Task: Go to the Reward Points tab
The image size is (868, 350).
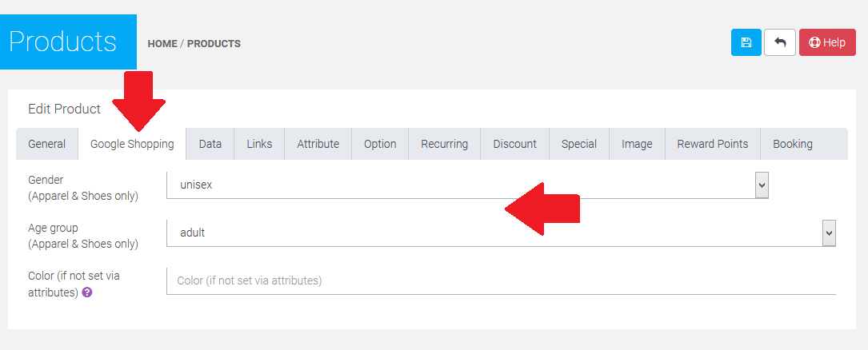Action: pos(713,144)
